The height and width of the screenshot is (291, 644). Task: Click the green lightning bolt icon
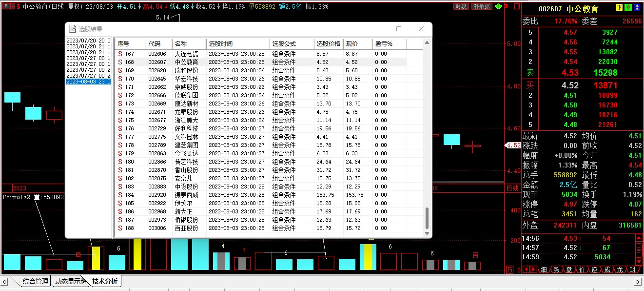[x=628, y=7]
